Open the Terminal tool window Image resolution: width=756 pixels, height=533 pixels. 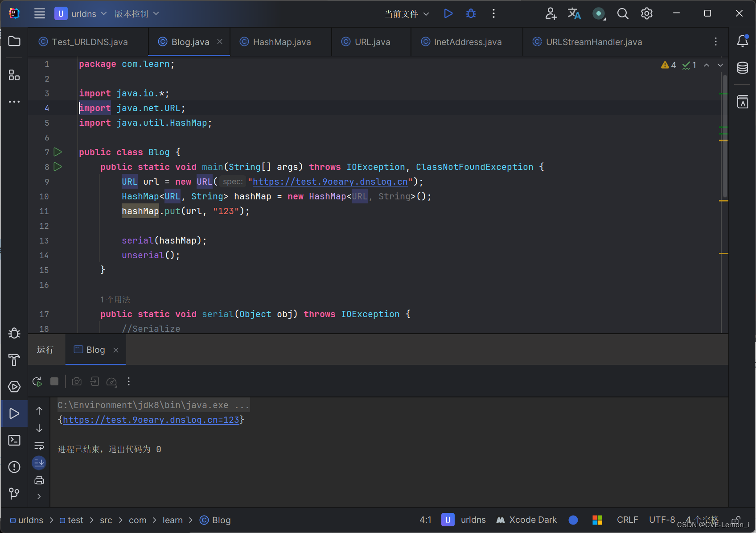pyautogui.click(x=14, y=440)
